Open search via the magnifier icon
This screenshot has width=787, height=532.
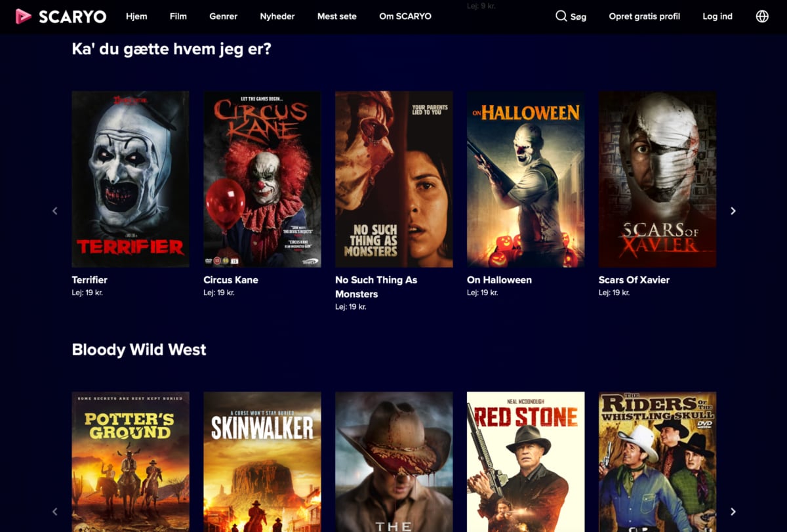(x=561, y=16)
